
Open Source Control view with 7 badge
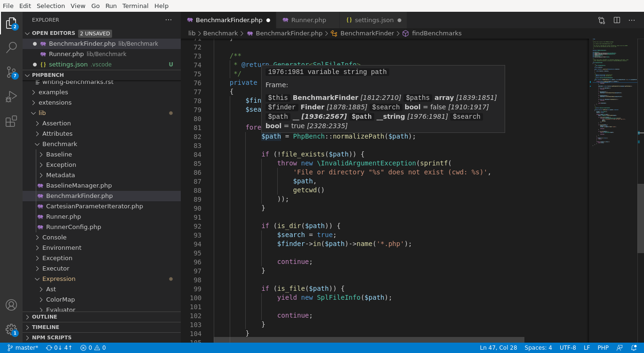(11, 72)
